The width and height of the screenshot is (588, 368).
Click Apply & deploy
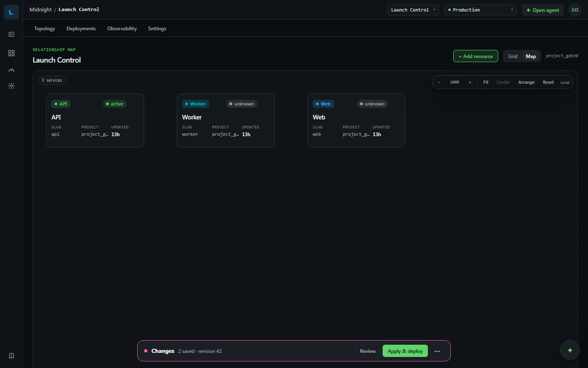pos(405,351)
